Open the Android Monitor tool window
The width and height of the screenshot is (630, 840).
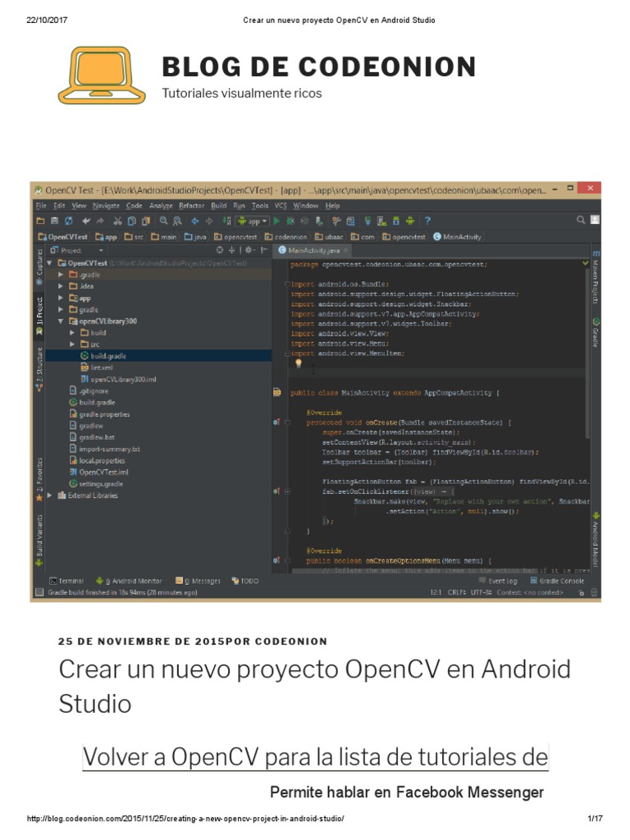[x=129, y=581]
